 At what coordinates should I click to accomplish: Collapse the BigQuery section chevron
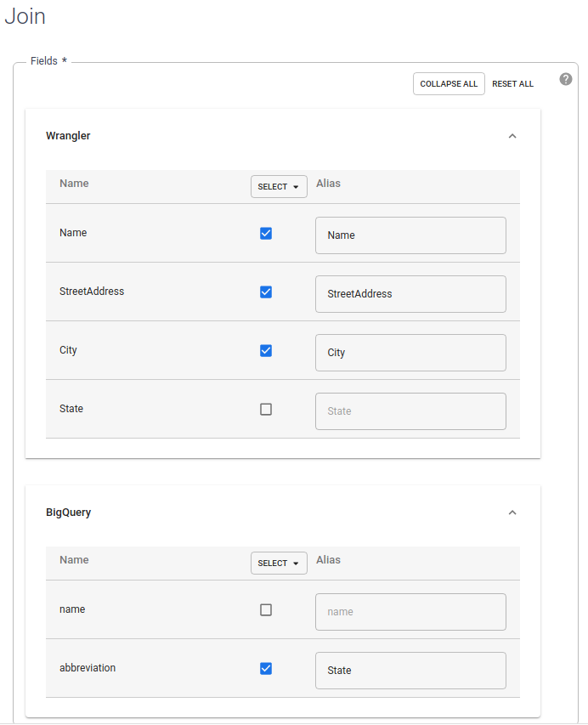(512, 512)
